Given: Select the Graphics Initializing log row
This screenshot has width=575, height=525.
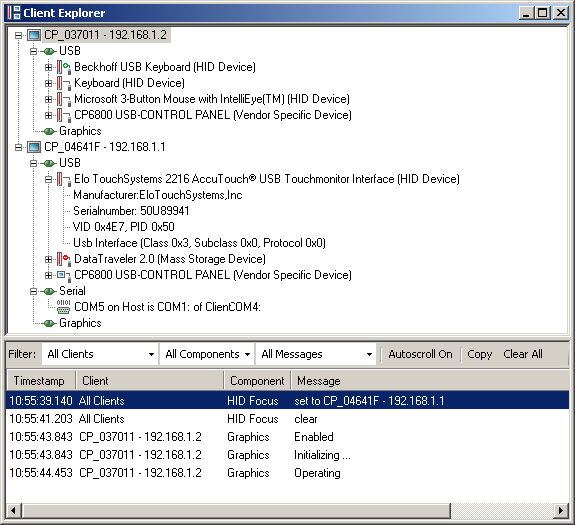Looking at the screenshot, I should (287, 455).
